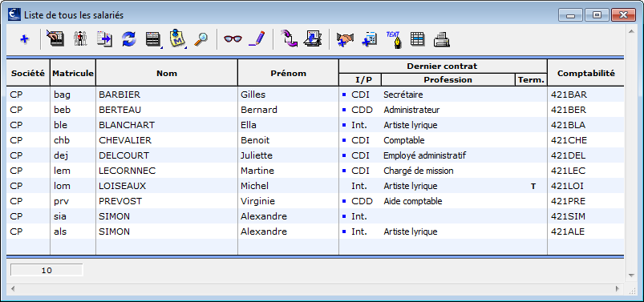
Task: Click the people group icon
Action: [80, 39]
